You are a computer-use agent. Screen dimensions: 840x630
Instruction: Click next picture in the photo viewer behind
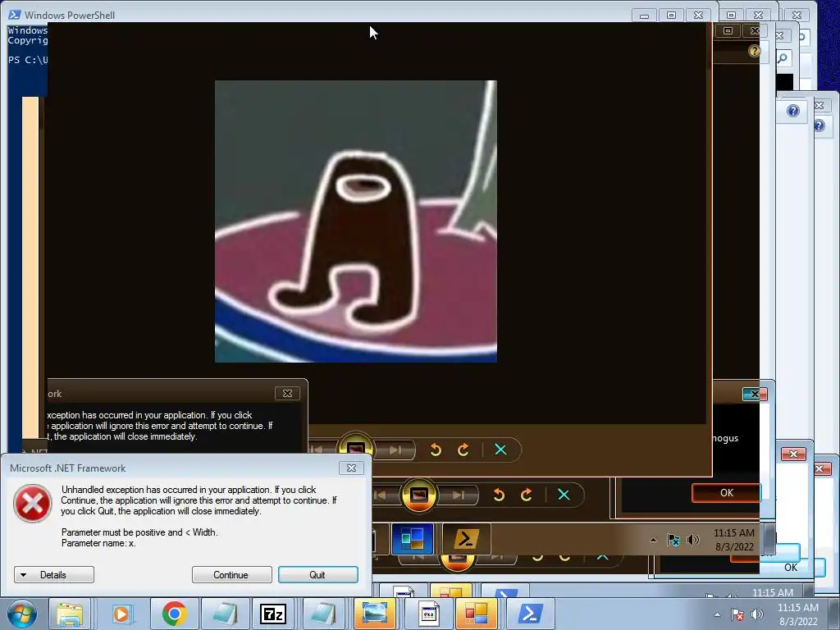[x=458, y=495]
